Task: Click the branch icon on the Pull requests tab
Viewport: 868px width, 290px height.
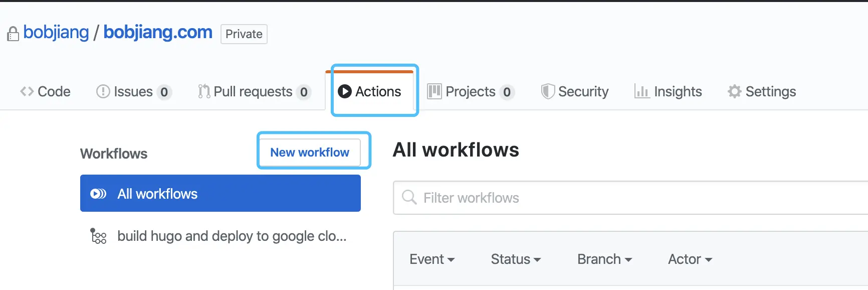Action: [203, 91]
